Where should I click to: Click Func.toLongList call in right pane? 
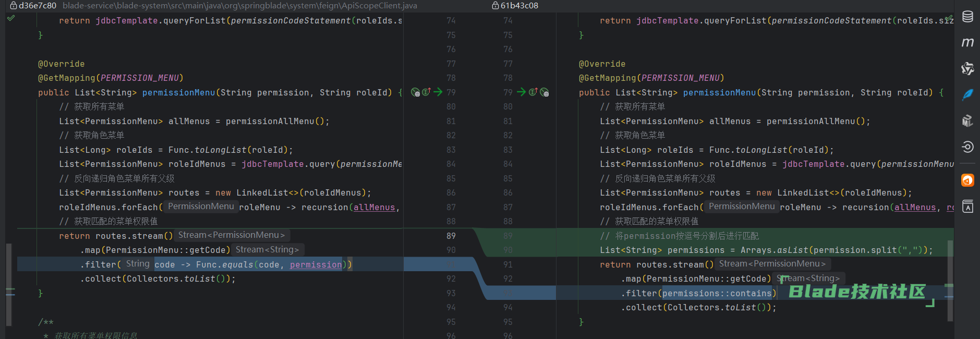(x=748, y=150)
